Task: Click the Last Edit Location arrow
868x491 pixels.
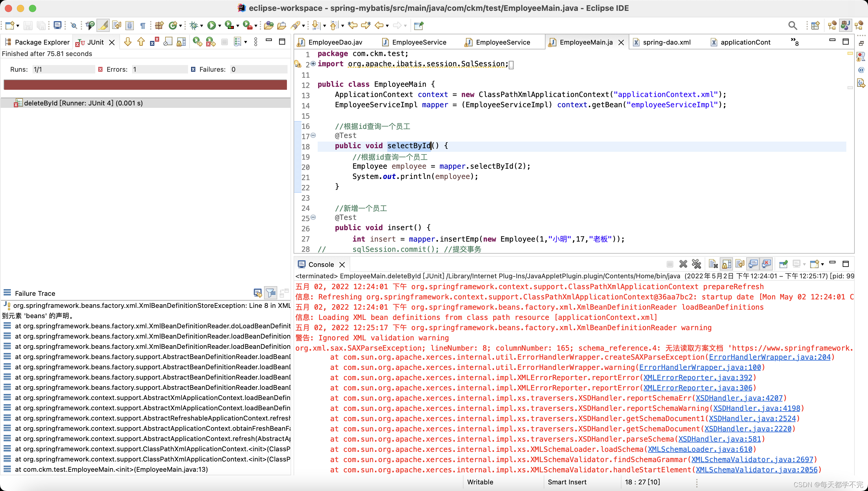Action: click(x=353, y=25)
